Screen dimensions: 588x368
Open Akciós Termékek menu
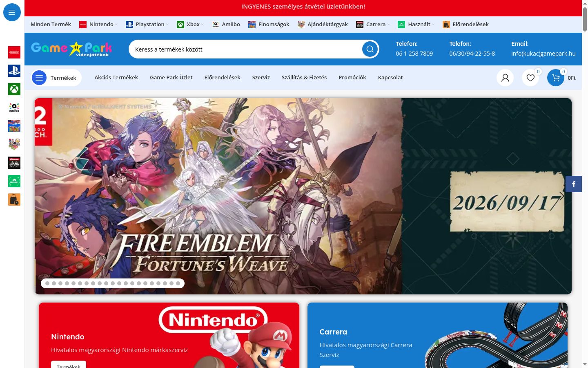(x=116, y=77)
